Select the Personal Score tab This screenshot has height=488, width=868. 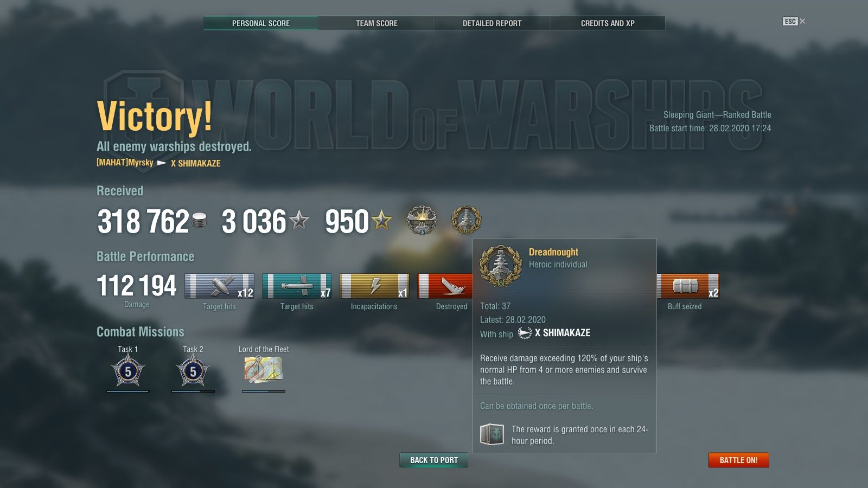[261, 23]
